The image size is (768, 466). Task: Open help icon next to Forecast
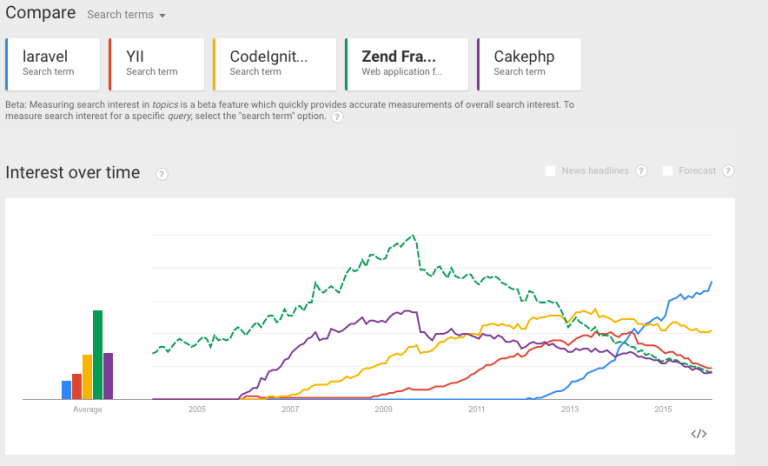point(728,171)
